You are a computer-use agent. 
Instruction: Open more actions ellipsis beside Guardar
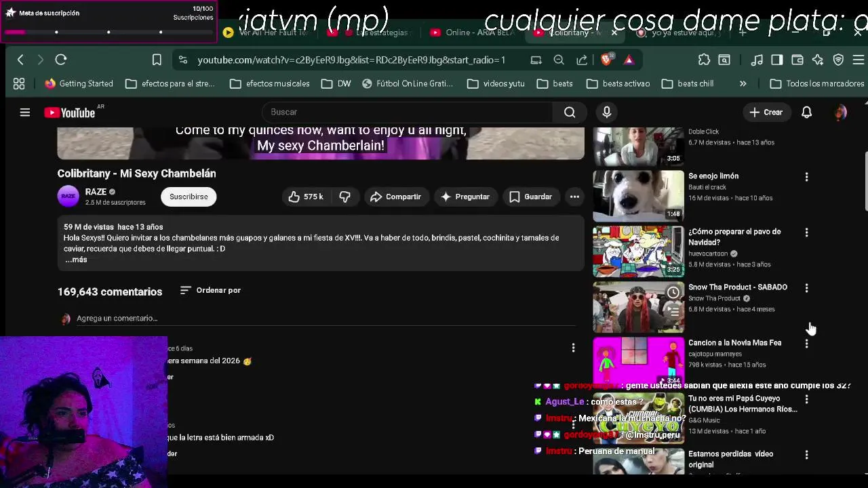point(574,197)
